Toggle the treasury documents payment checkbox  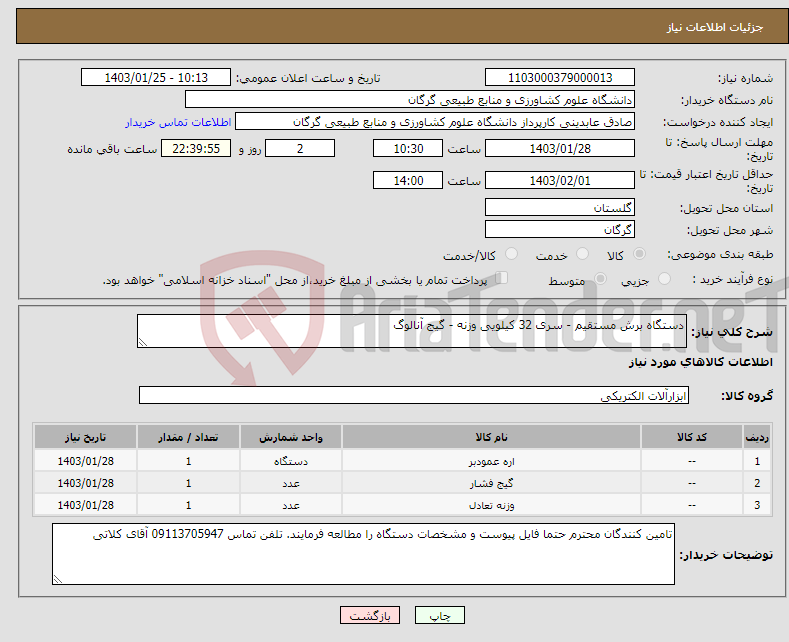(x=501, y=278)
